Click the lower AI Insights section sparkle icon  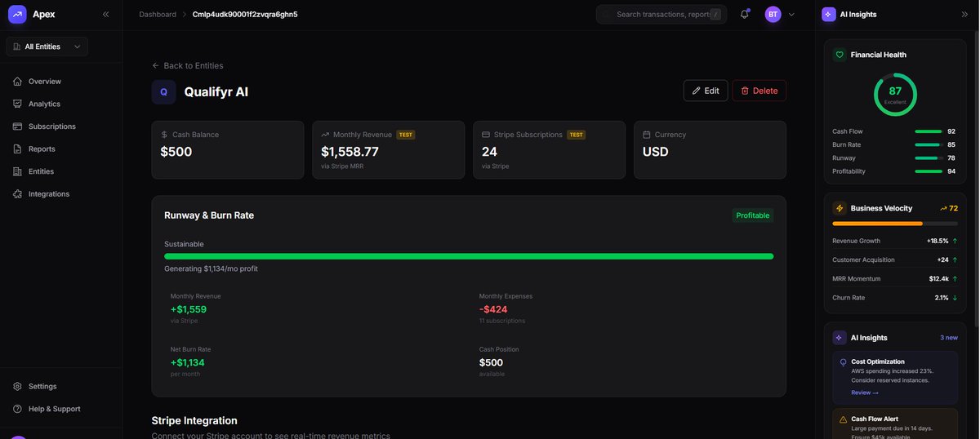pos(840,338)
